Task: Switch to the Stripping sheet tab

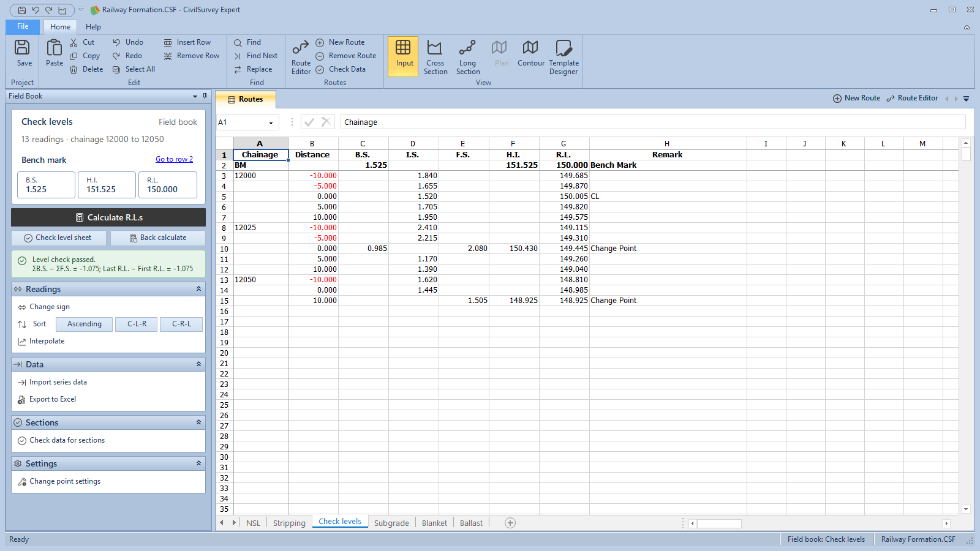Action: pos(289,523)
